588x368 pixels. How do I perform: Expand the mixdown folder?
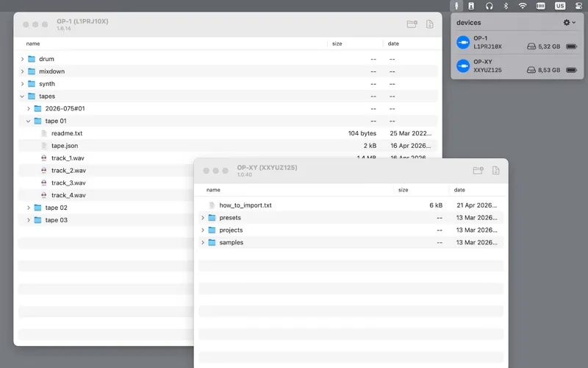23,71
